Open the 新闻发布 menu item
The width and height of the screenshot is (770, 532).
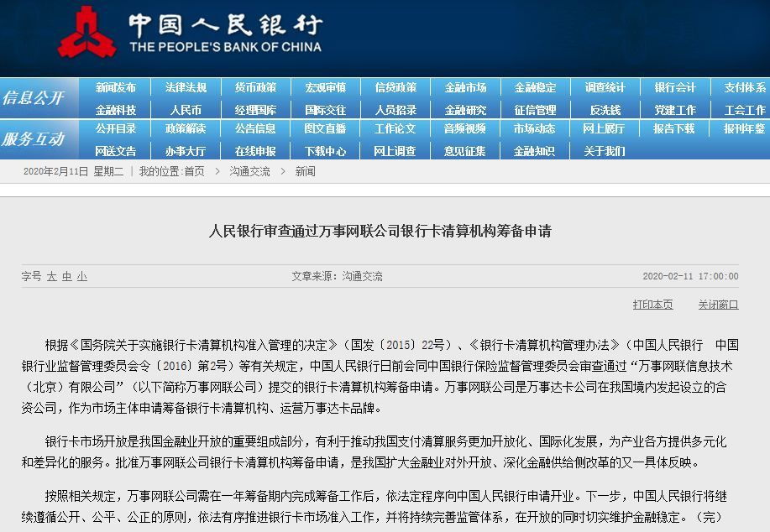115,88
